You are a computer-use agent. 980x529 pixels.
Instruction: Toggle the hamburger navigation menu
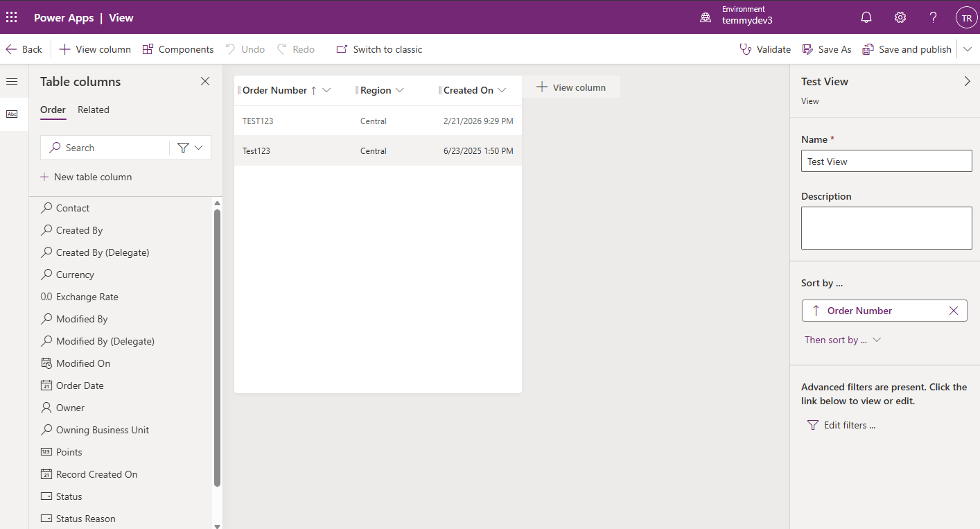tap(12, 82)
